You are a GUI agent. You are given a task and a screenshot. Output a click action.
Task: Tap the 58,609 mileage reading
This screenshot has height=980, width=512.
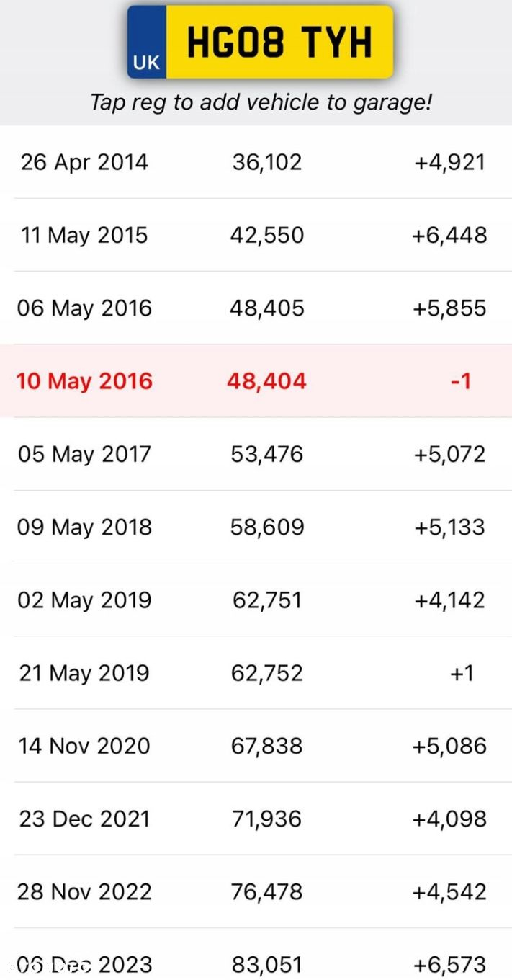point(267,527)
